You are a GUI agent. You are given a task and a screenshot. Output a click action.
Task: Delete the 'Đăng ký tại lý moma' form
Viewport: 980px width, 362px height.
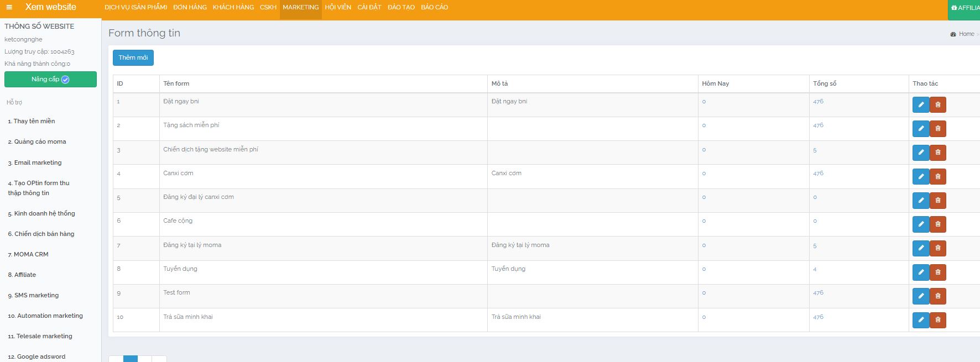coord(938,248)
